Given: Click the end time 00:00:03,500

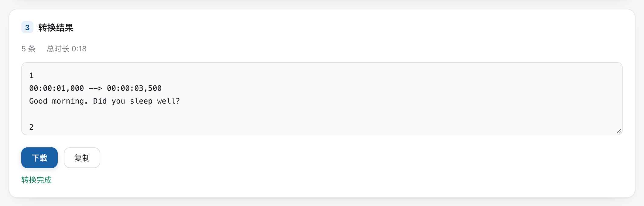Looking at the screenshot, I should click(x=134, y=88).
